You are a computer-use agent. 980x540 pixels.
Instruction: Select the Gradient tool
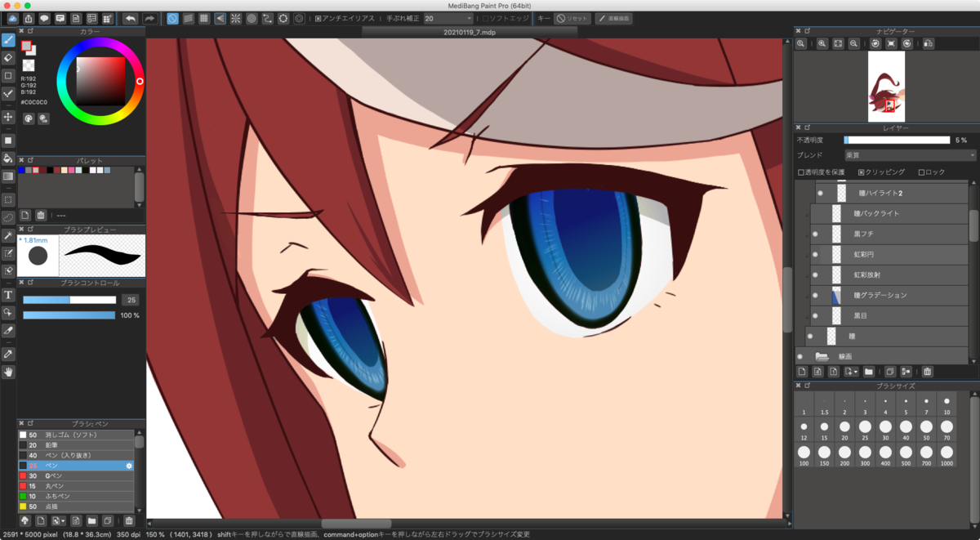(8, 176)
